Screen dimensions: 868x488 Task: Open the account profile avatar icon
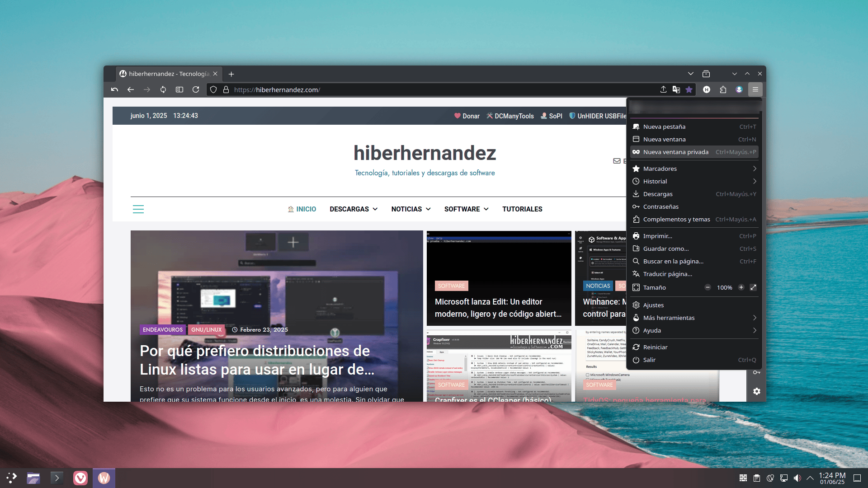[x=739, y=89]
